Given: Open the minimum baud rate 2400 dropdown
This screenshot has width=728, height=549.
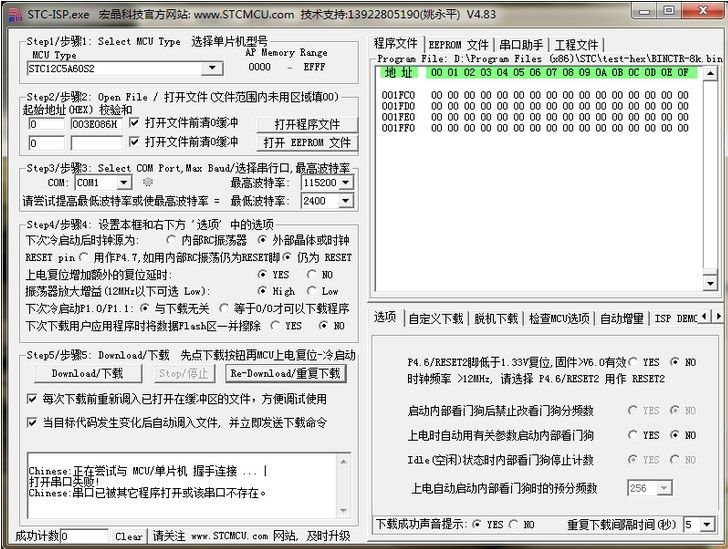Looking at the screenshot, I should coord(345,201).
